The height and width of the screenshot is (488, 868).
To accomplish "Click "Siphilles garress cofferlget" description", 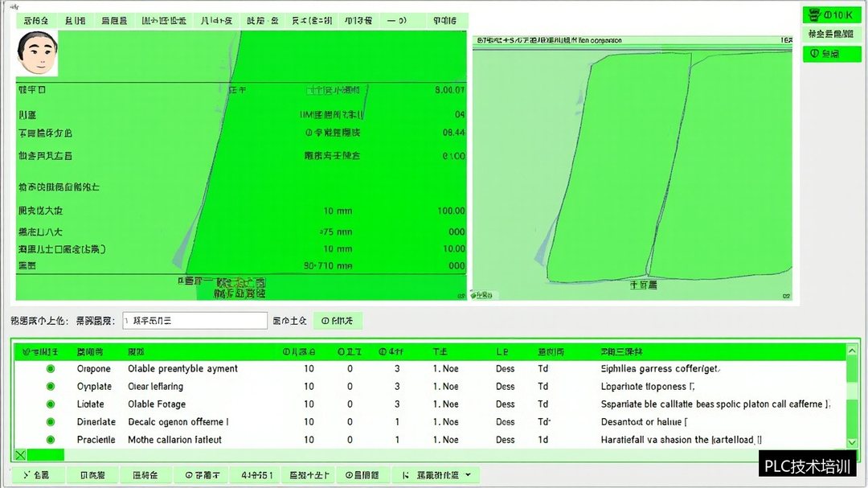I will (661, 369).
